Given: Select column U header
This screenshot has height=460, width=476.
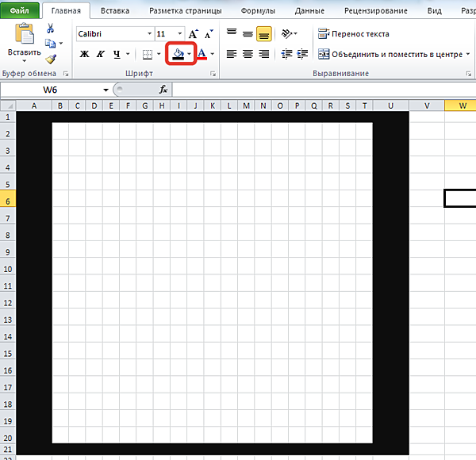Looking at the screenshot, I should pyautogui.click(x=390, y=105).
